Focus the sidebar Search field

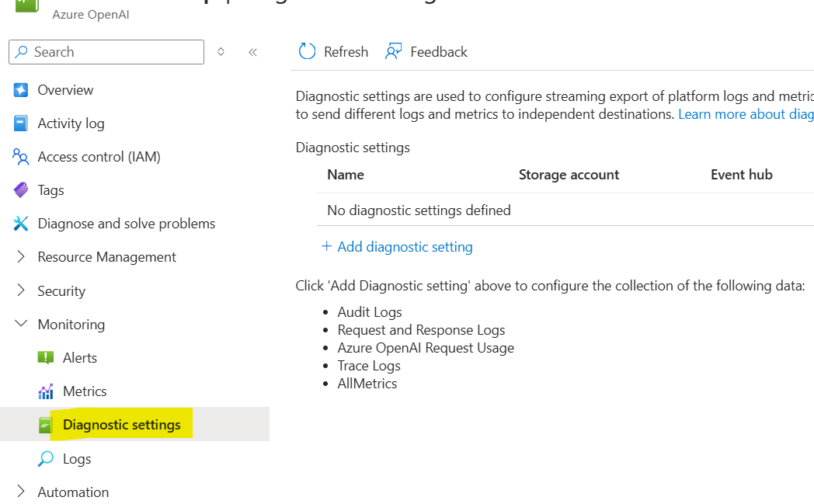pyautogui.click(x=106, y=52)
